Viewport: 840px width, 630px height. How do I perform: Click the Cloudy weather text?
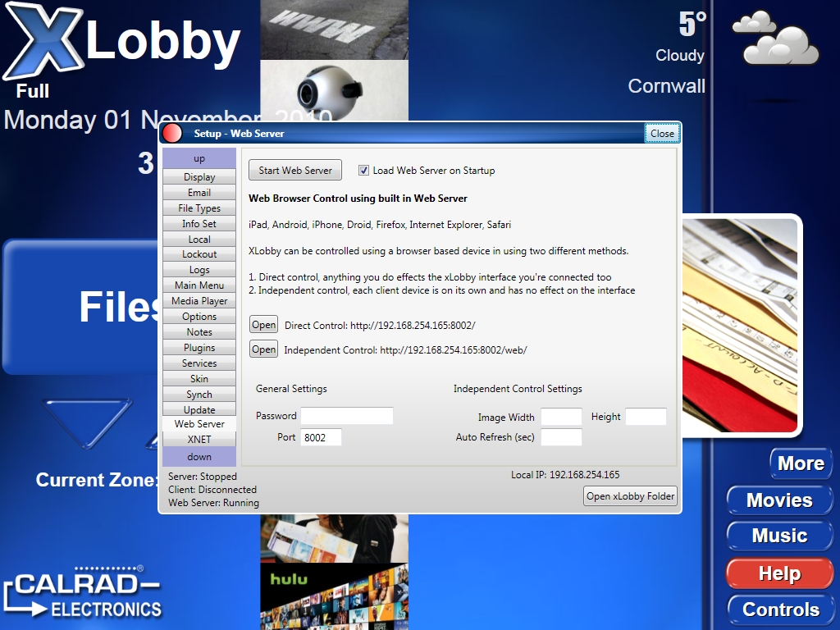pos(680,55)
